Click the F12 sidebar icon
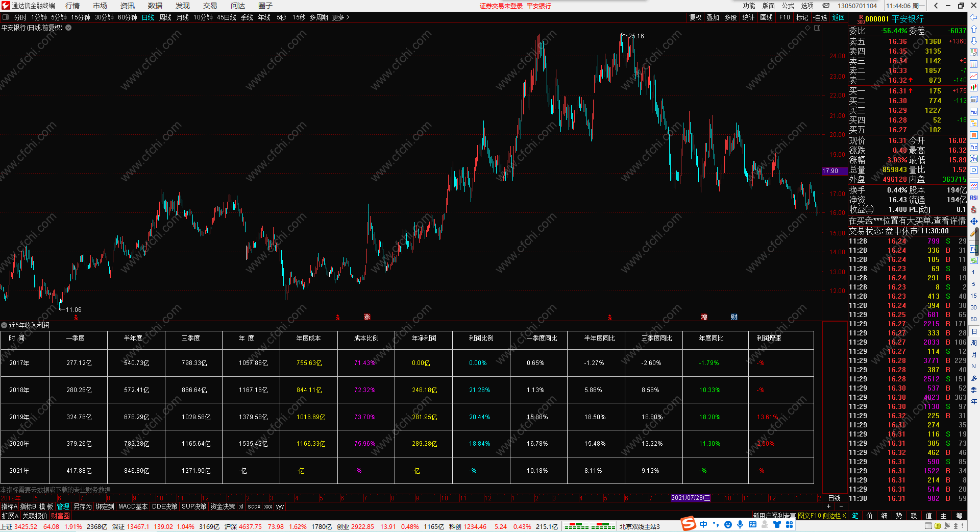The height and width of the screenshot is (532, 980). pos(974,147)
